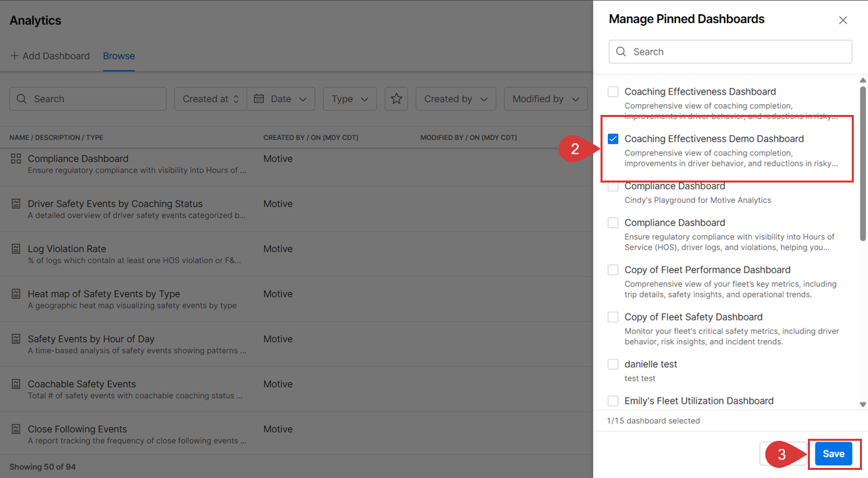This screenshot has width=868, height=478.
Task: Uncheck Coaching Effectiveness Demo Dashboard
Action: 613,139
